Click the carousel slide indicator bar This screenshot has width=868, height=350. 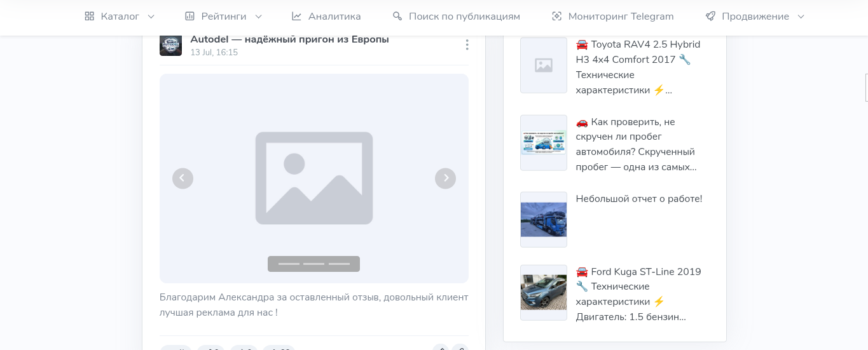(313, 264)
